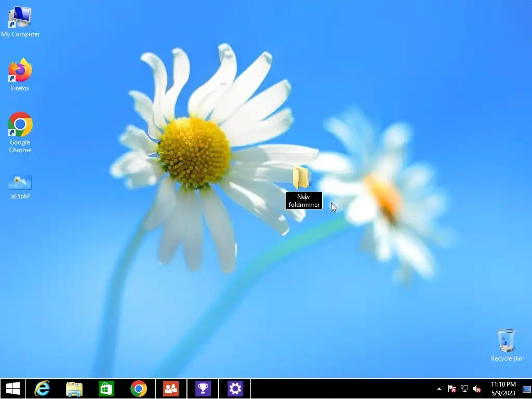Click the Recycle Bin label text

tap(506, 358)
